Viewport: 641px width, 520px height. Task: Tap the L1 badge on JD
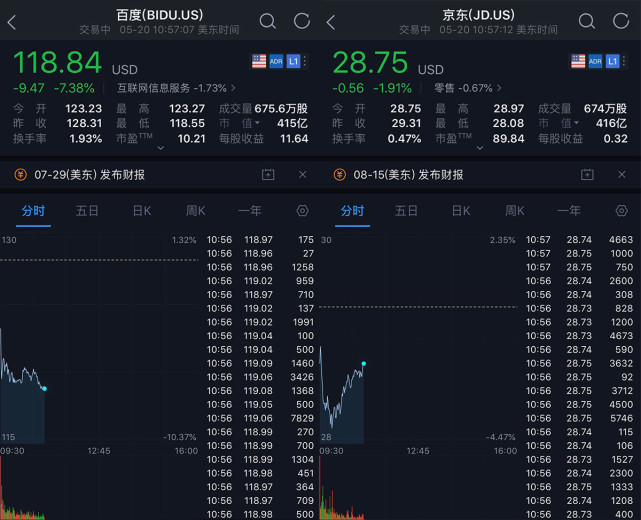pos(612,61)
